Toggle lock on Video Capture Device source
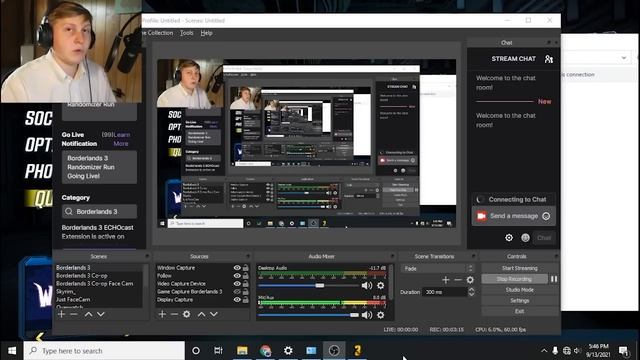The height and width of the screenshot is (360, 640). click(246, 284)
